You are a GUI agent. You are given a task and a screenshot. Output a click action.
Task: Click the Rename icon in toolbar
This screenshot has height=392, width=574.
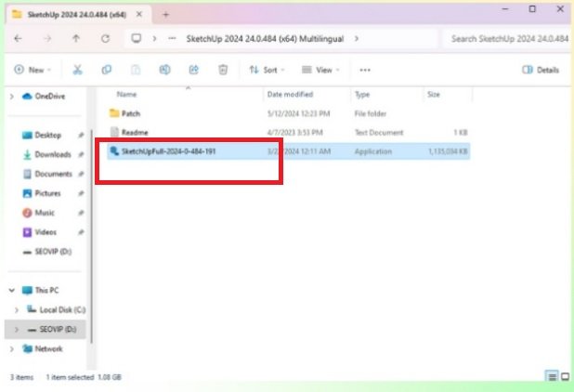point(164,70)
